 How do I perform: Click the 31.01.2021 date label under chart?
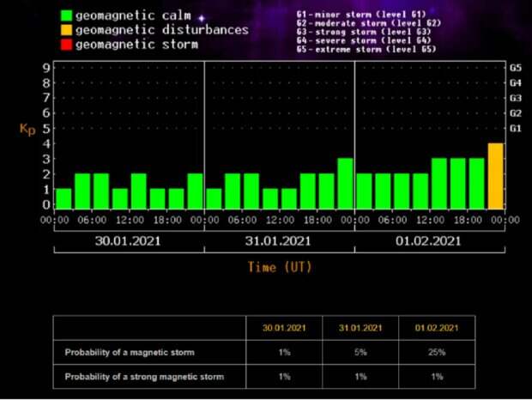280,242
